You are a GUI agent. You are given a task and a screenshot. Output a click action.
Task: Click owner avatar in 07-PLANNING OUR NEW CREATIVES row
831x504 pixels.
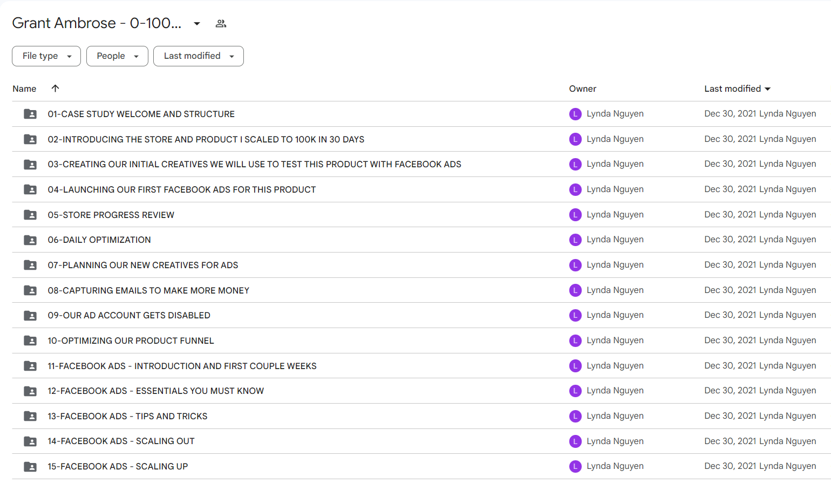pyautogui.click(x=575, y=265)
